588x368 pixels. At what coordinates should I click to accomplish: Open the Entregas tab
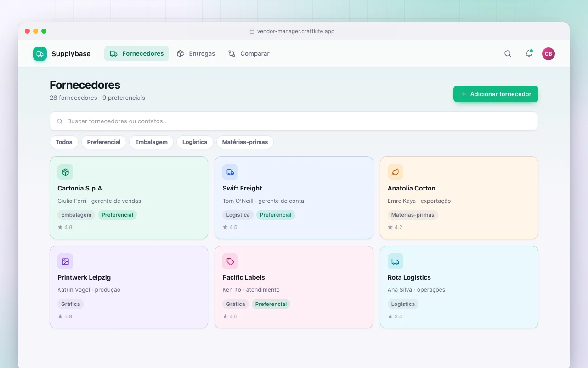tap(196, 54)
